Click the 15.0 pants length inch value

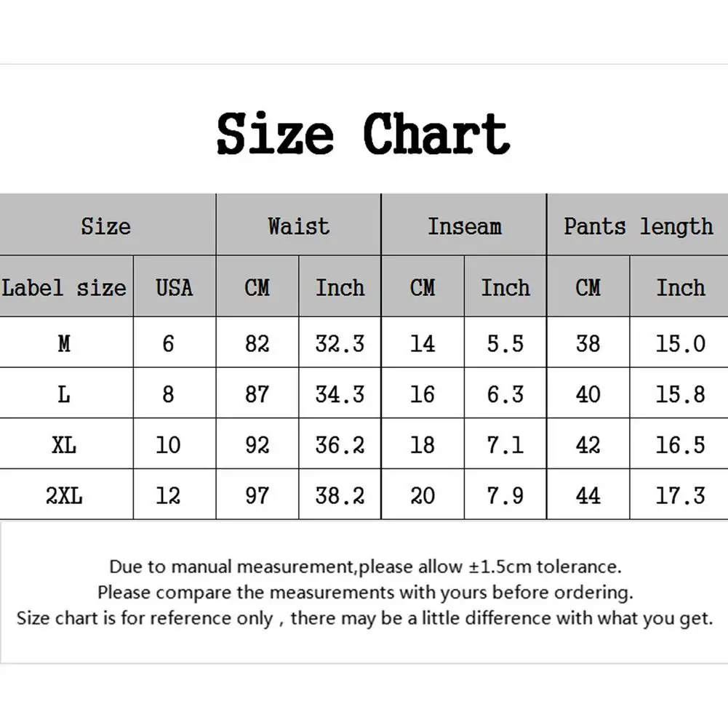[680, 343]
